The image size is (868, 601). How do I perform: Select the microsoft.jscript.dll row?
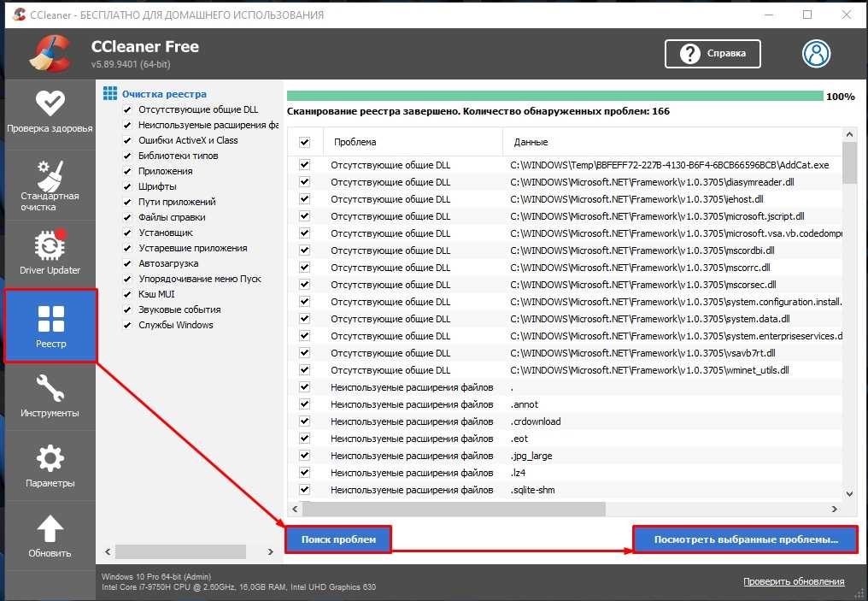point(565,216)
